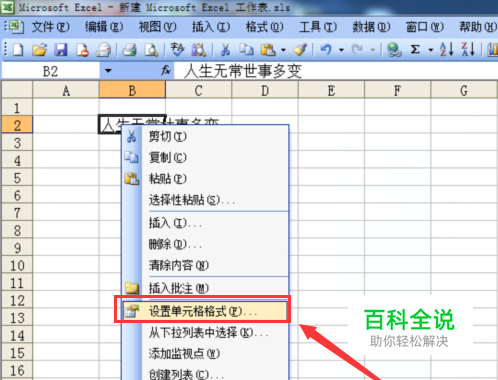Open the 格式(O) menu

(x=264, y=27)
